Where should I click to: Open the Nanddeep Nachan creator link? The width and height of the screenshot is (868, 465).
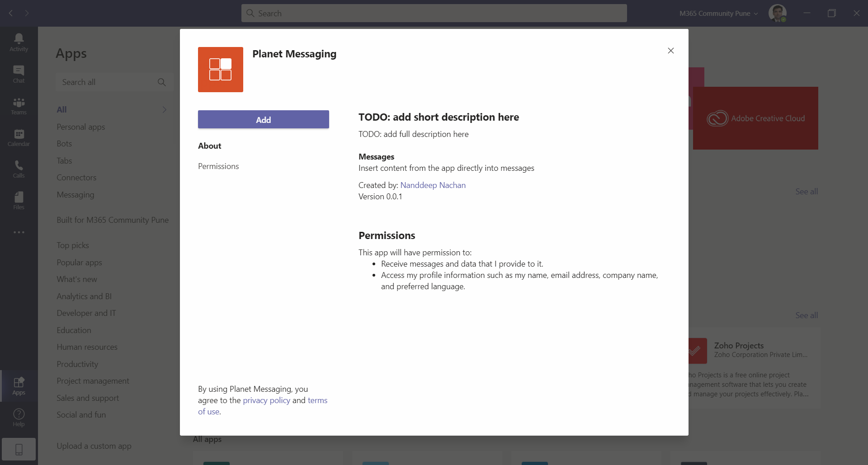(x=433, y=185)
